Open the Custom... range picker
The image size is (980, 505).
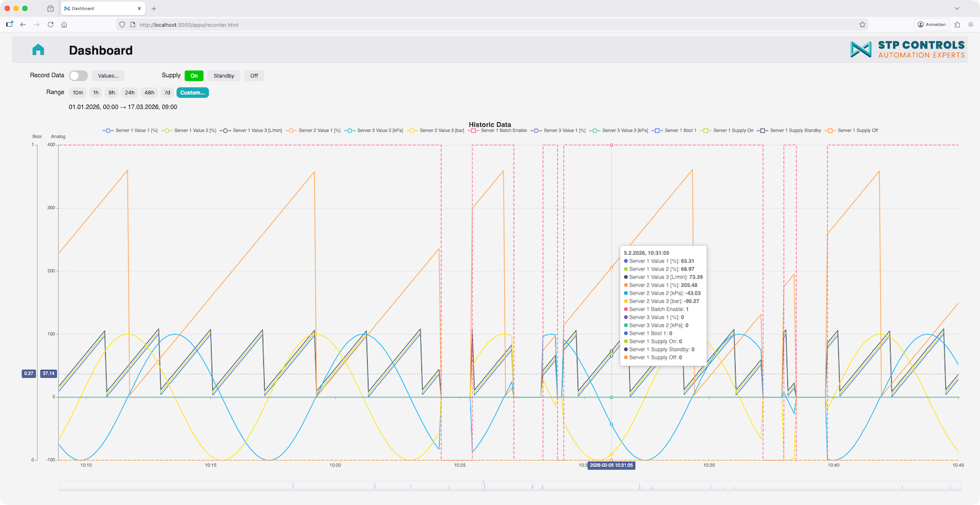(192, 93)
